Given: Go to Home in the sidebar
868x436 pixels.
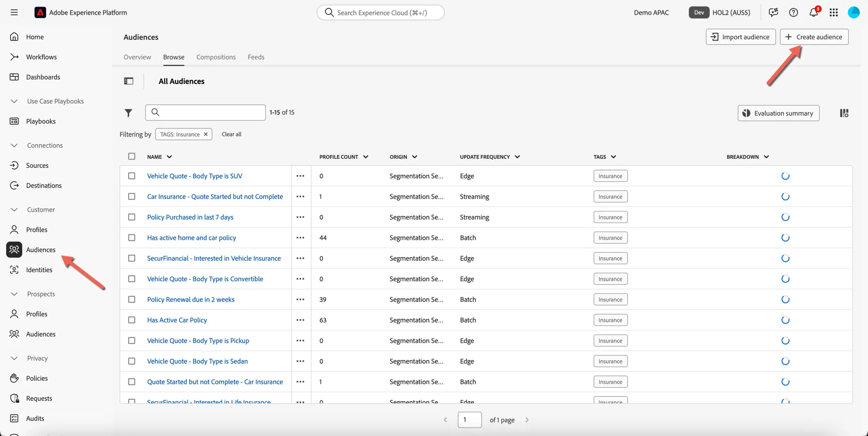Looking at the screenshot, I should 35,37.
